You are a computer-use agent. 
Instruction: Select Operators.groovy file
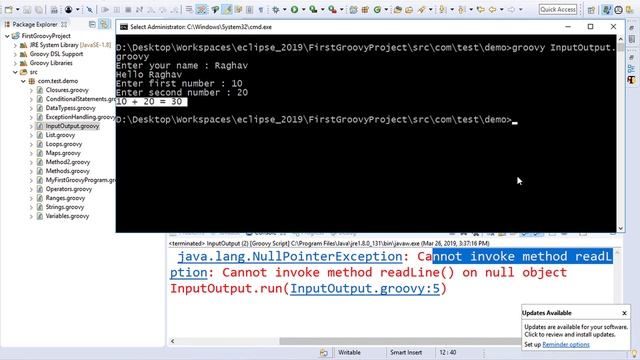click(69, 189)
